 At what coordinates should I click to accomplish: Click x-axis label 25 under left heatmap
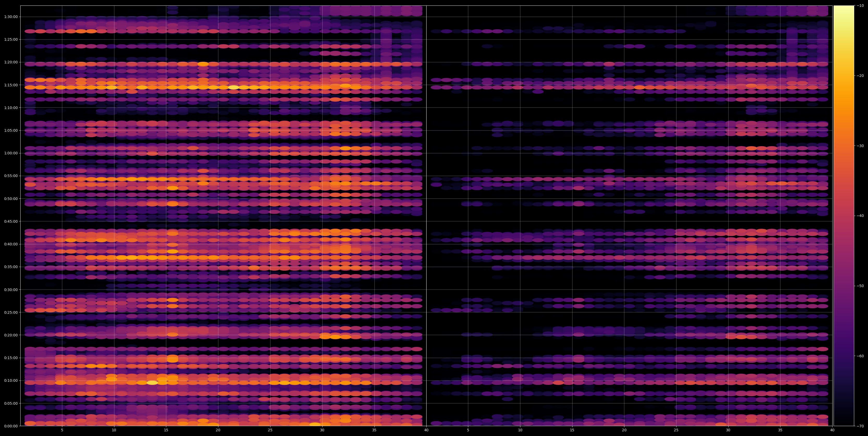pyautogui.click(x=270, y=430)
